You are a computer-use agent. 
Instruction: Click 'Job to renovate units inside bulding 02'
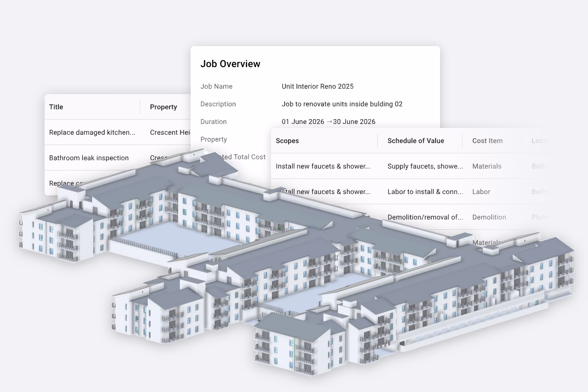click(342, 104)
